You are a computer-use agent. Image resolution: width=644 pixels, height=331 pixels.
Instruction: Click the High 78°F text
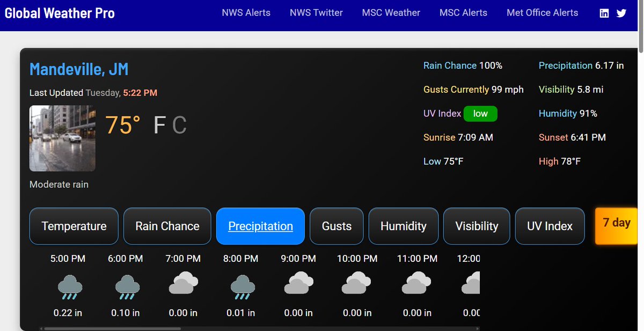pyautogui.click(x=560, y=161)
